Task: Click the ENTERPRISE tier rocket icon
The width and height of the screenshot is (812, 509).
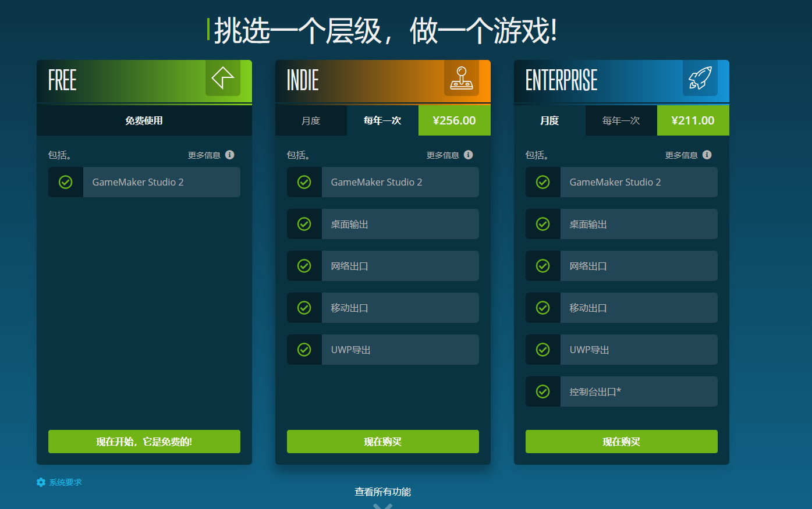Action: (700, 78)
